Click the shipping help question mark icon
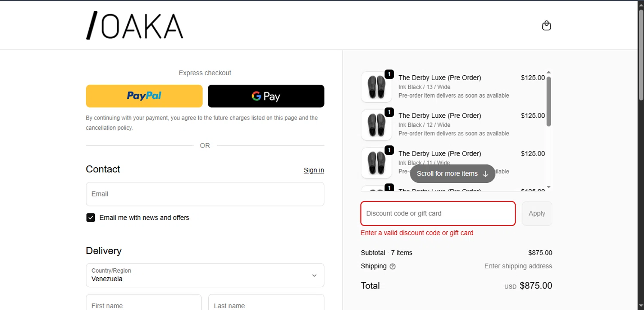The image size is (644, 310). [x=392, y=266]
